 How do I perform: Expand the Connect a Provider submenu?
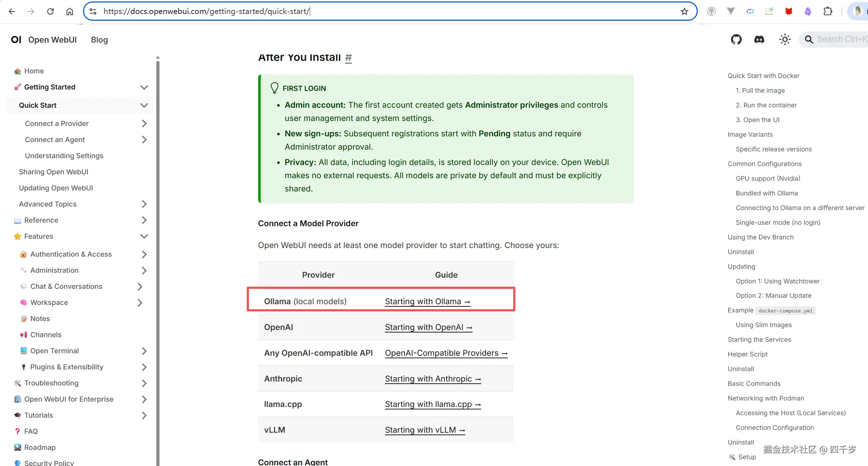[144, 123]
